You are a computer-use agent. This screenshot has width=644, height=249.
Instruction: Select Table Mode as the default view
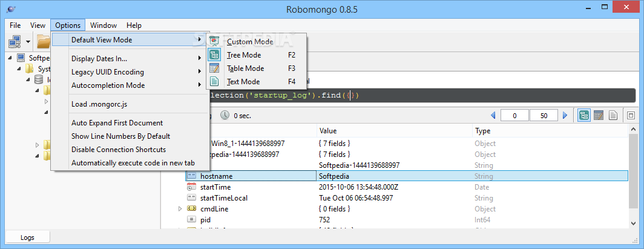tap(256, 68)
